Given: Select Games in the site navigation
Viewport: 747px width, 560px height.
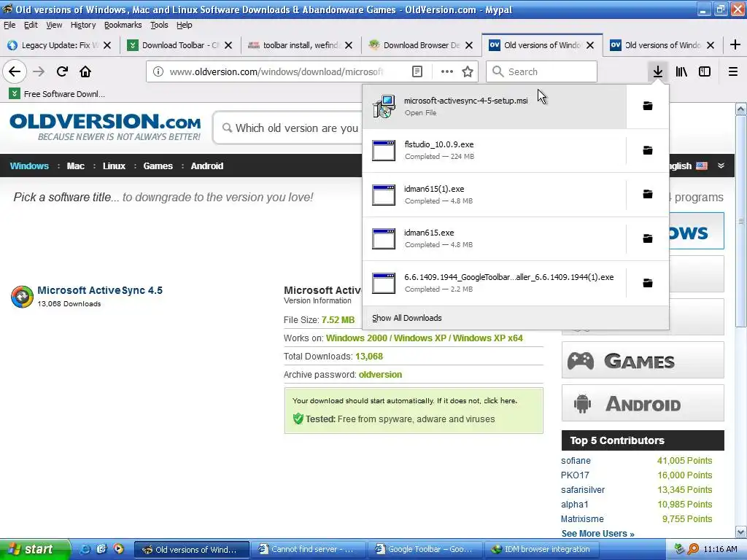Looking at the screenshot, I should [x=158, y=166].
